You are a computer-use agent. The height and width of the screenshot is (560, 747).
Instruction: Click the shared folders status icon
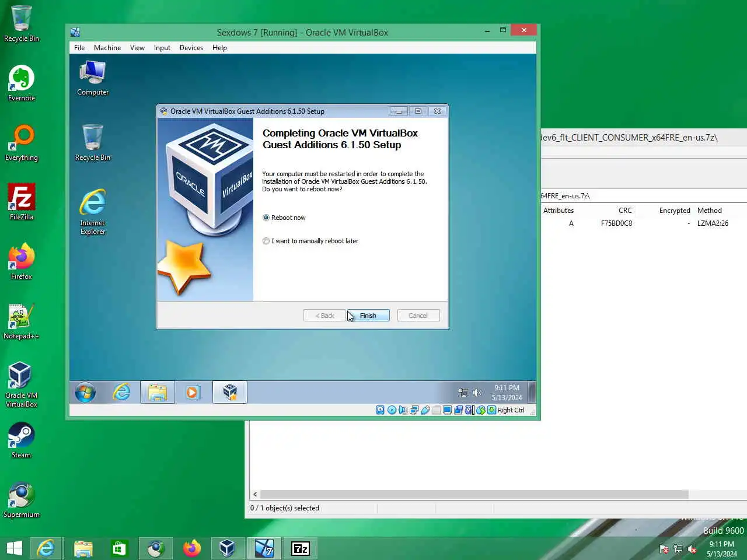click(437, 410)
